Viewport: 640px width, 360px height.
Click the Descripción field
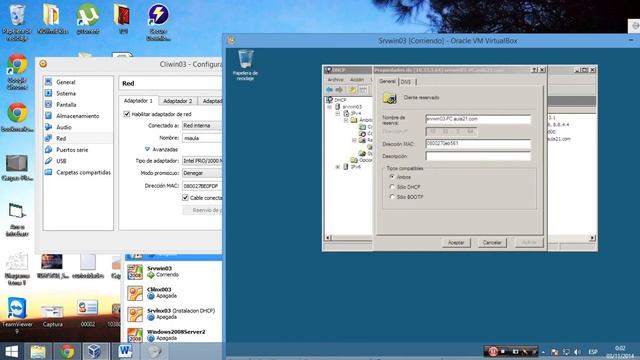[478, 156]
